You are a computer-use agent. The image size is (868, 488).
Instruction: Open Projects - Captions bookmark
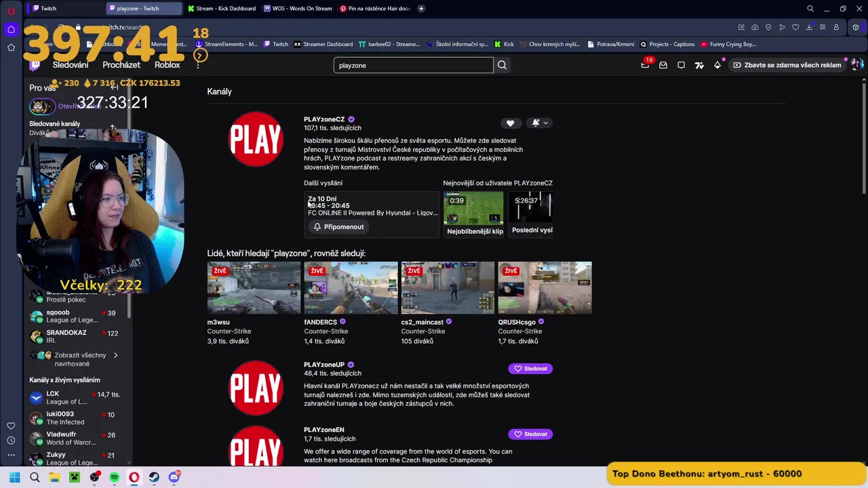point(667,44)
